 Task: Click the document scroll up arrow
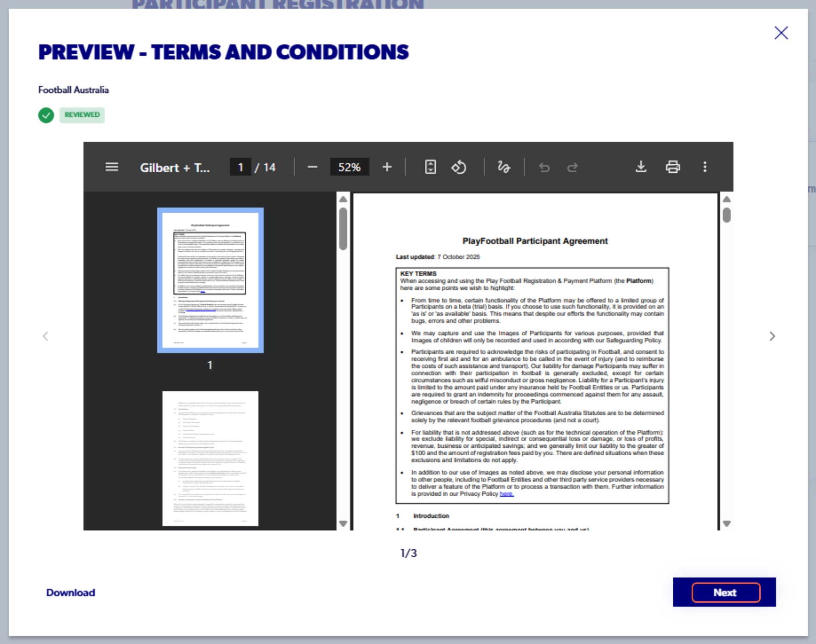tap(727, 199)
